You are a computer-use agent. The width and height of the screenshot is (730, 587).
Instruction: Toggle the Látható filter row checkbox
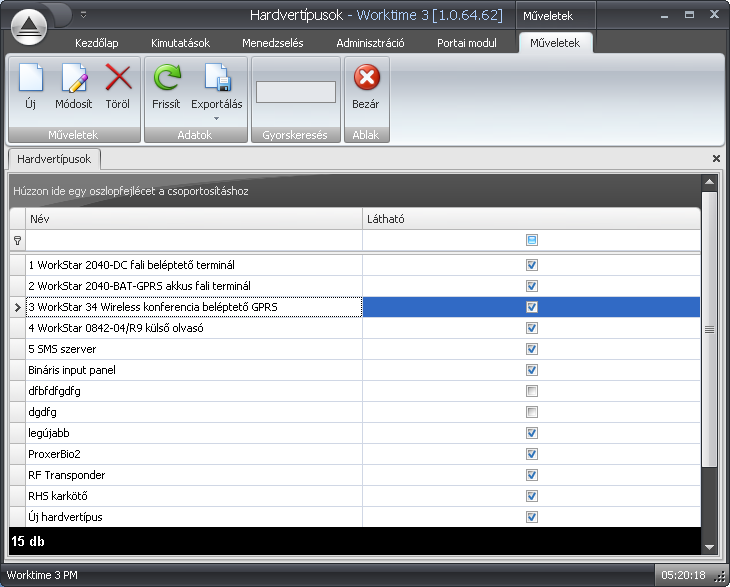point(532,240)
